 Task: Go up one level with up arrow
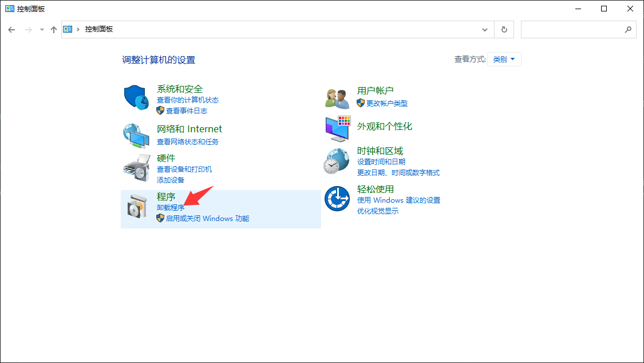(x=54, y=29)
